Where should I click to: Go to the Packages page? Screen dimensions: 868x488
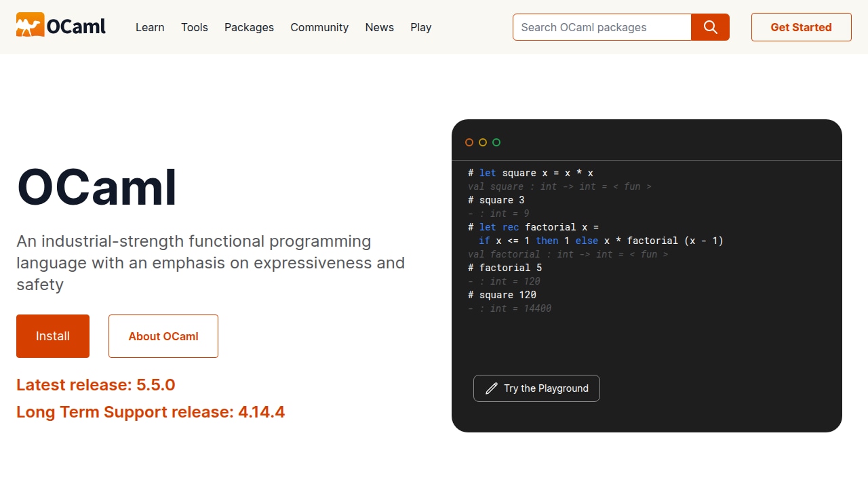pos(249,27)
